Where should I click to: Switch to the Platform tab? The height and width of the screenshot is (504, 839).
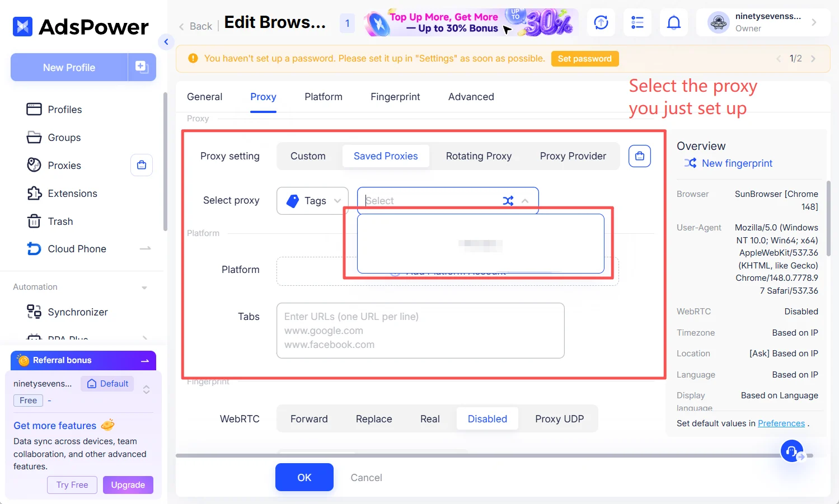[x=324, y=97]
